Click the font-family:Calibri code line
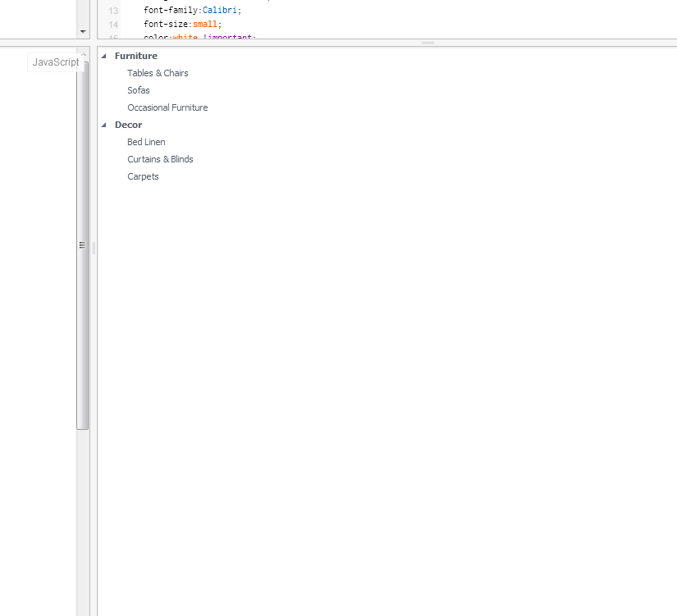This screenshot has width=677, height=616. pyautogui.click(x=193, y=10)
